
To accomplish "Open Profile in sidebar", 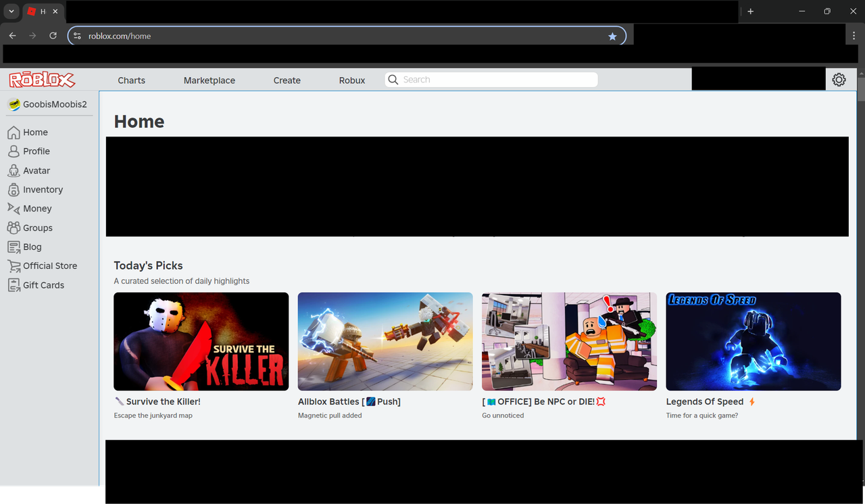I will click(x=36, y=151).
